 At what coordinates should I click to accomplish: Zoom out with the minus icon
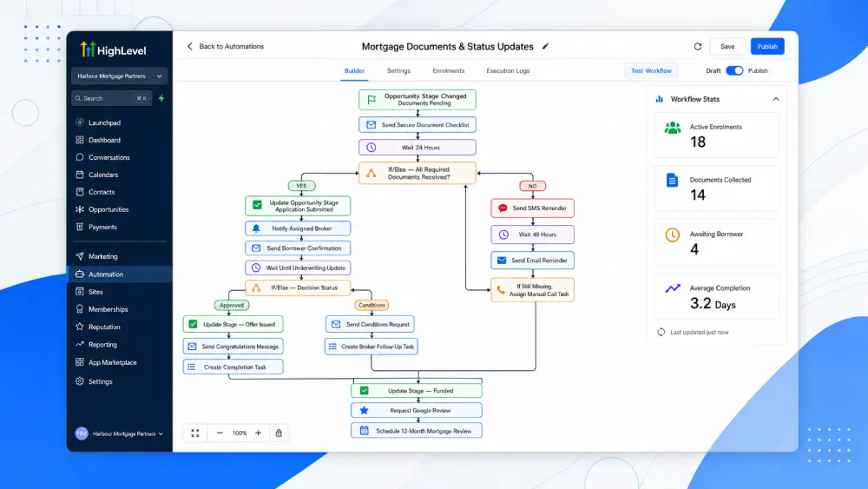tap(220, 433)
